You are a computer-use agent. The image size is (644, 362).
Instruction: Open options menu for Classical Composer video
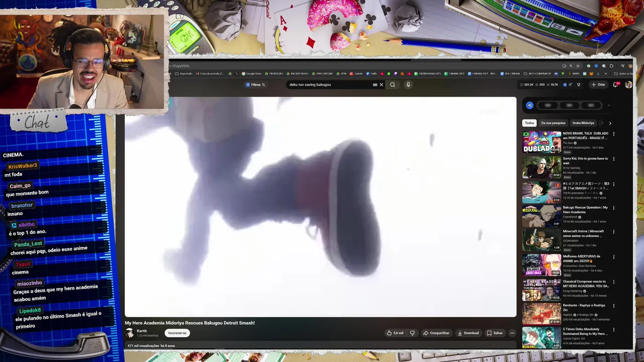[613, 282]
